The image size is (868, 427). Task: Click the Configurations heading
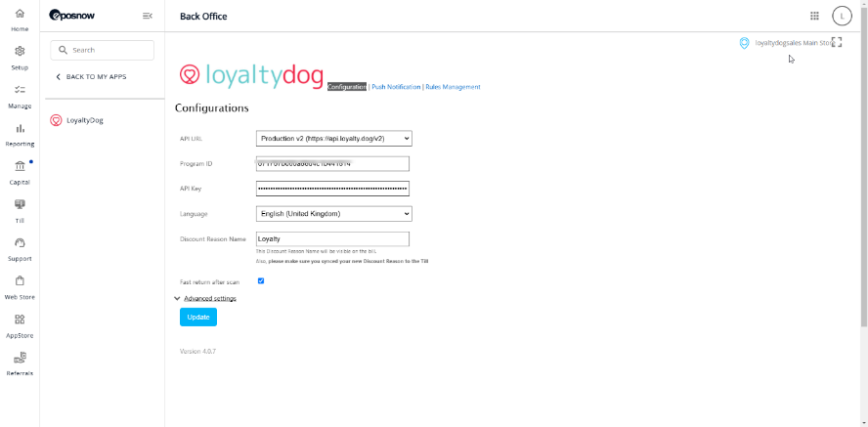coord(212,107)
